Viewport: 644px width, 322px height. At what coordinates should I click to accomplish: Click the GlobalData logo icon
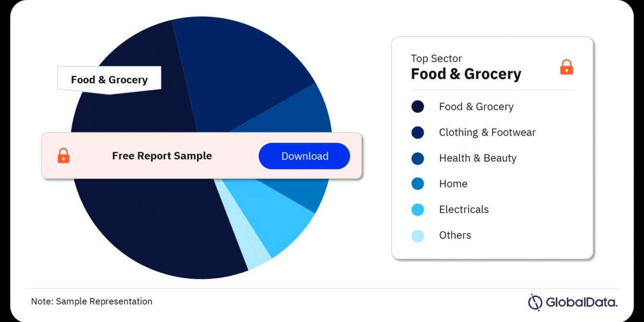pos(535,302)
